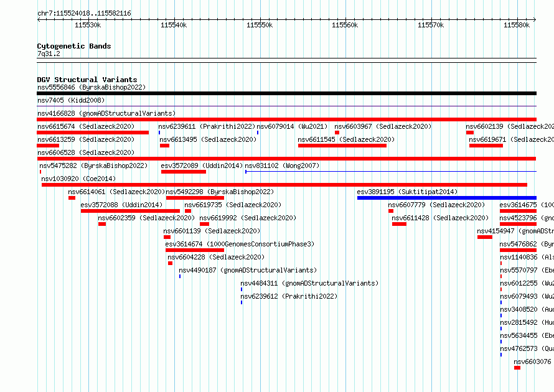Select nsv4490187 (gnomADStructuralVariants) label
The image size is (554, 392).
248,270
